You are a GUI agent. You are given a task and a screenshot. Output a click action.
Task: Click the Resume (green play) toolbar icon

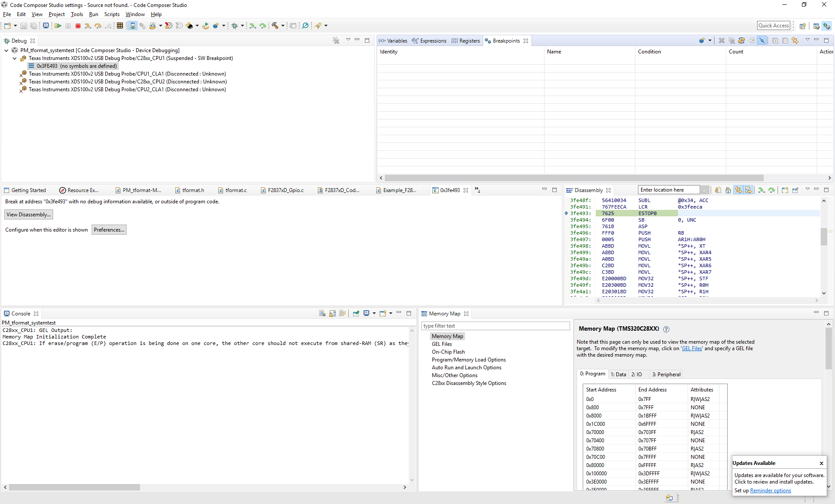tap(58, 26)
